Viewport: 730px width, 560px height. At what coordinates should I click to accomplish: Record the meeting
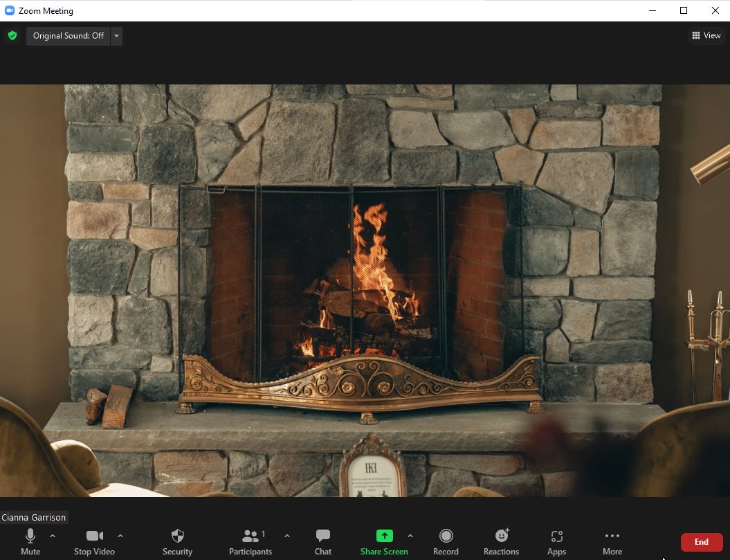pyautogui.click(x=446, y=540)
